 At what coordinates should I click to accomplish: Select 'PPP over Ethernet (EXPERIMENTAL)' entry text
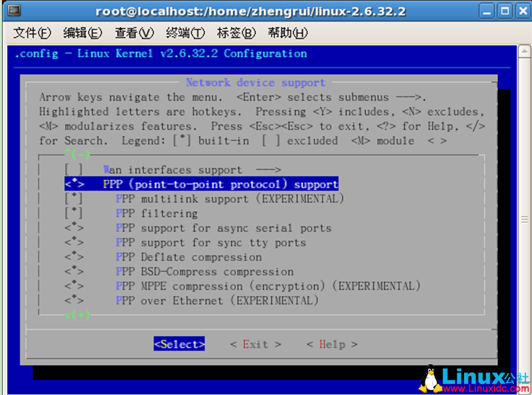[217, 301]
